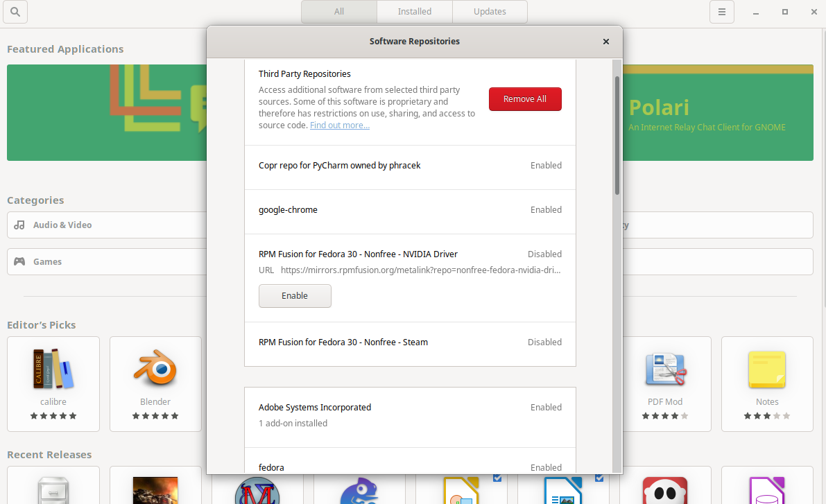
Task: Switch to the Updates tab
Action: tap(490, 12)
